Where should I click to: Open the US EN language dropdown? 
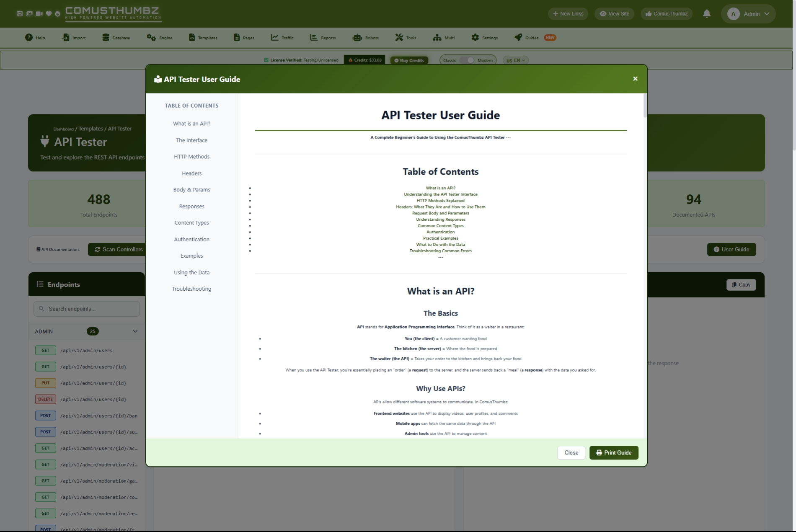click(x=515, y=60)
